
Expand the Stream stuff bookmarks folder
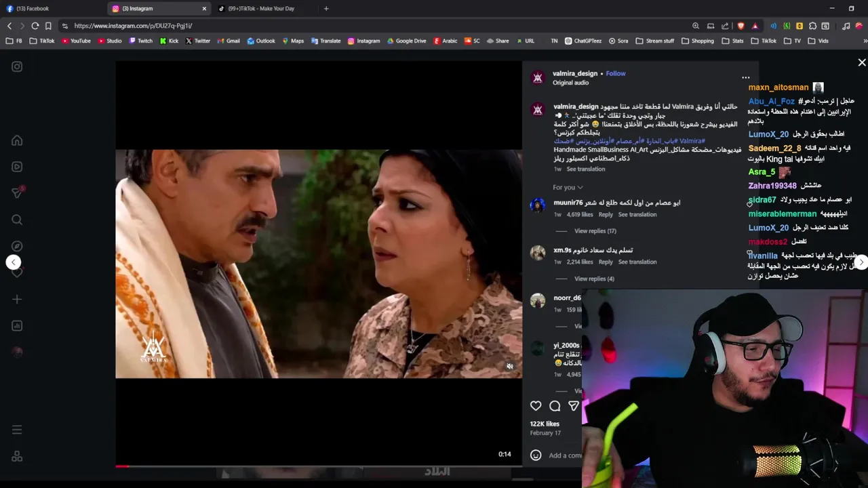coord(655,41)
